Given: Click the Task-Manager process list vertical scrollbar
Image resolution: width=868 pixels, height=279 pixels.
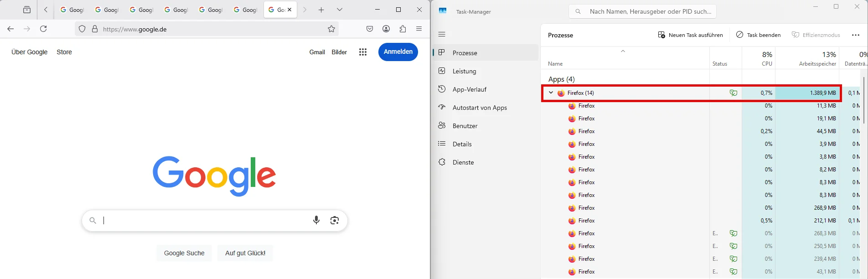Looking at the screenshot, I should click(x=863, y=100).
